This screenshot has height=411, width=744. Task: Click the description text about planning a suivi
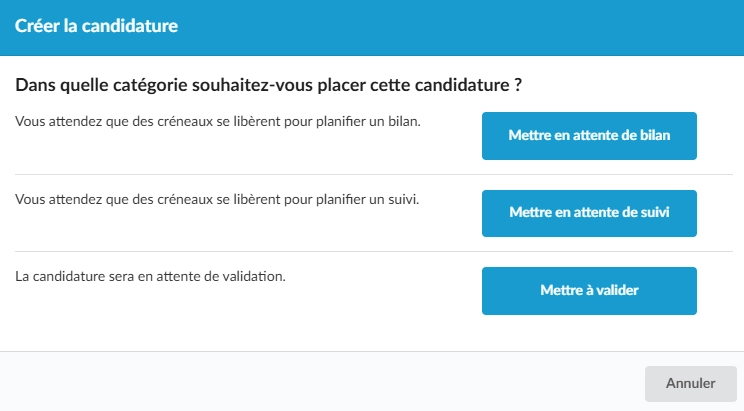217,199
